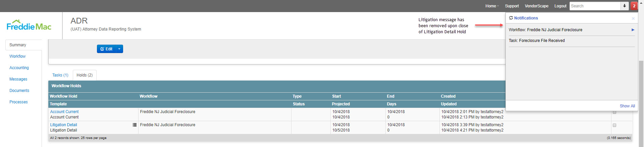Click the VendorScape top navigation link
Screen dimensions: 644x147
(x=537, y=6)
